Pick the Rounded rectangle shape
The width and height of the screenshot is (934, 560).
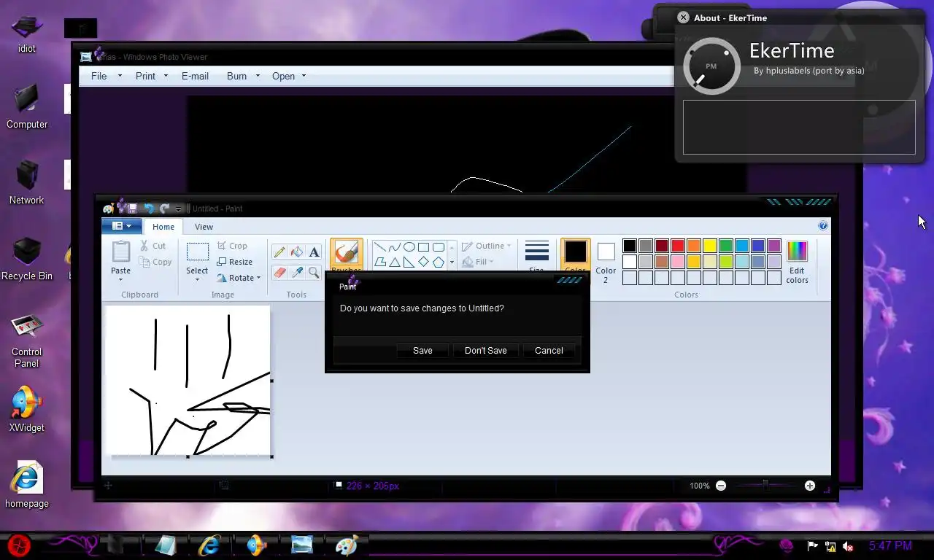point(439,247)
